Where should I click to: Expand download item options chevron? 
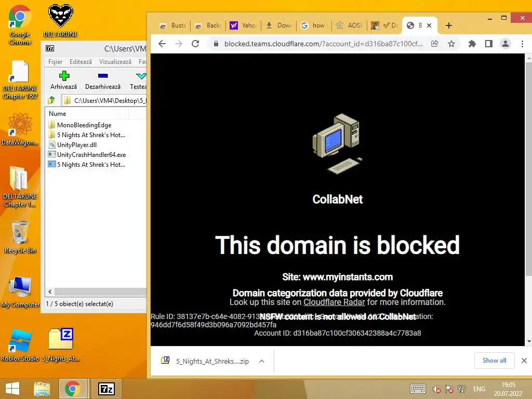click(x=262, y=361)
